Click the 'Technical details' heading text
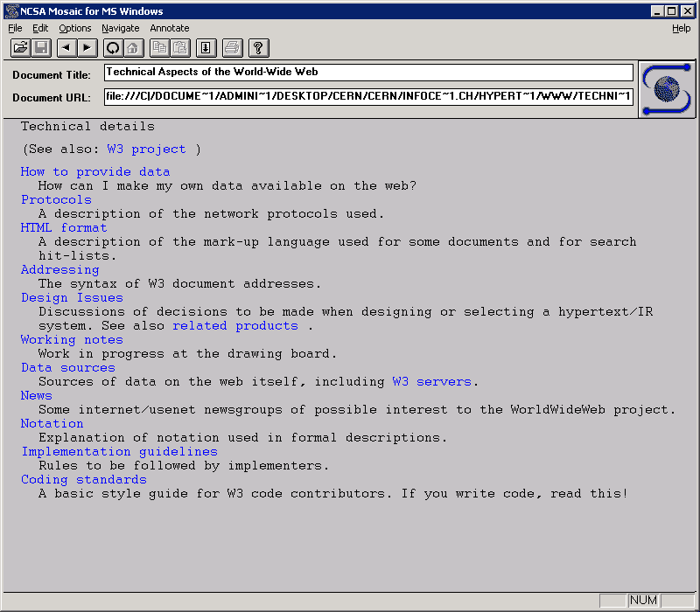700x612 pixels. (x=87, y=126)
